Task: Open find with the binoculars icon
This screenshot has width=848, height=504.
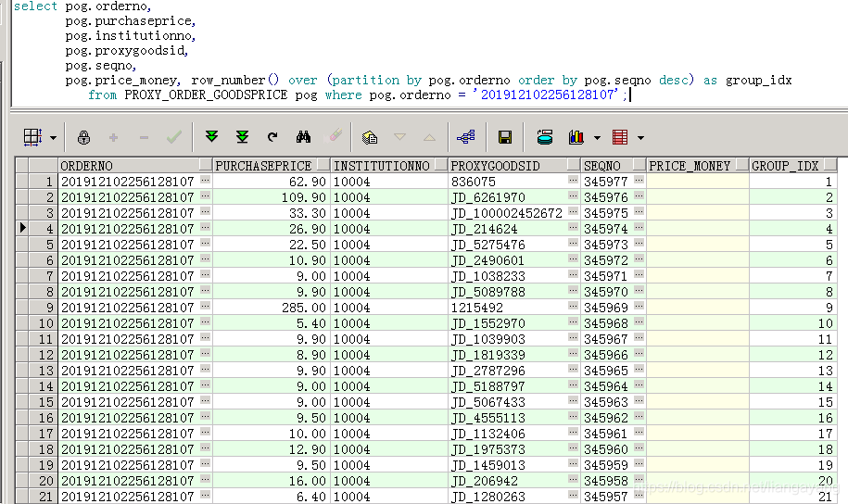Action: pos(303,137)
